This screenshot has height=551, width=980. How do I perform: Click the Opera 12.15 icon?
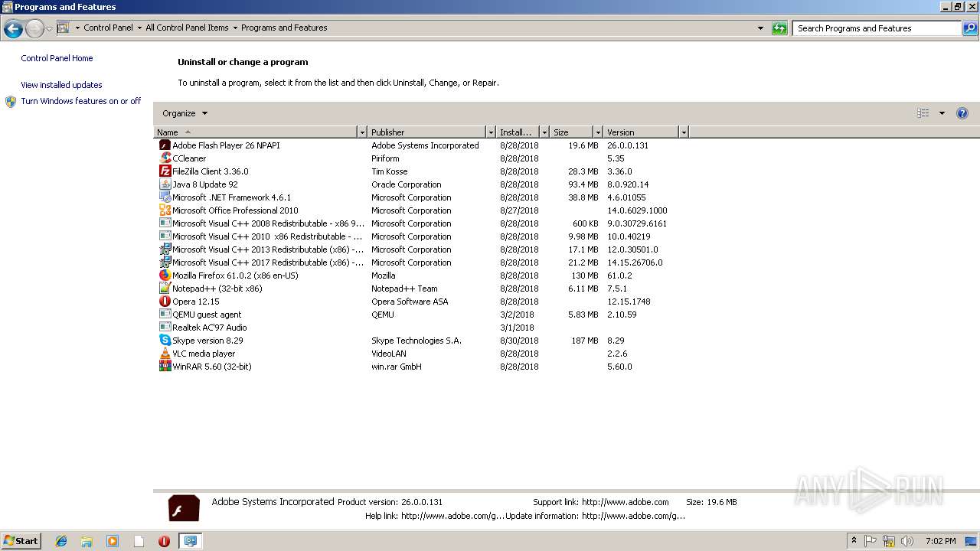tap(165, 302)
